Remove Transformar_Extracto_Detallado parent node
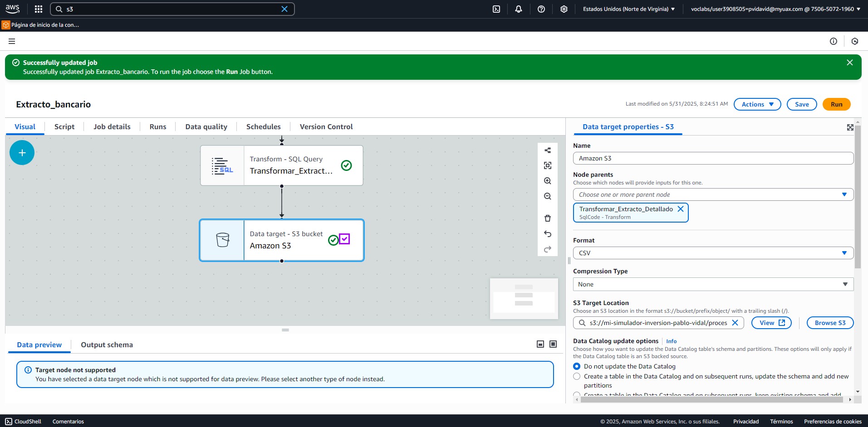 681,209
